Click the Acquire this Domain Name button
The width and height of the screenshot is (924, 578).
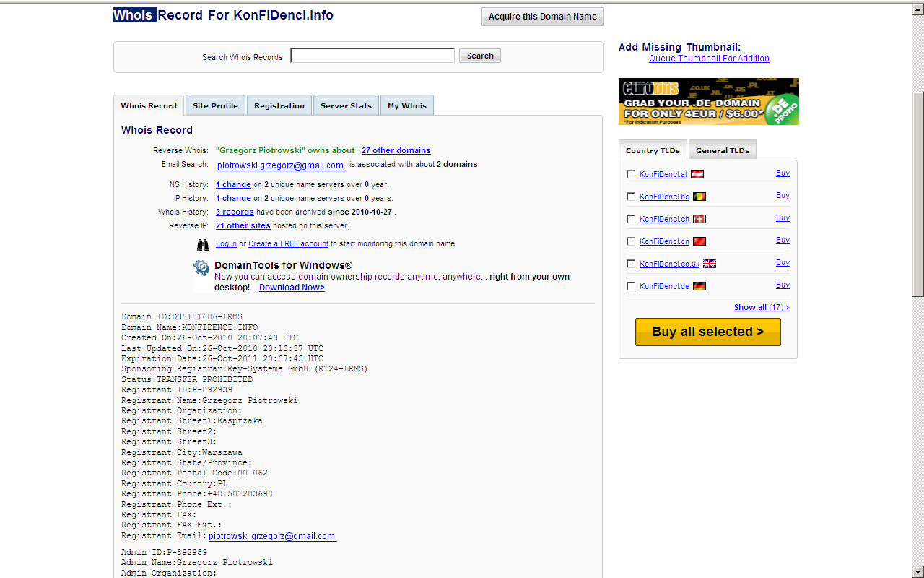tap(542, 17)
